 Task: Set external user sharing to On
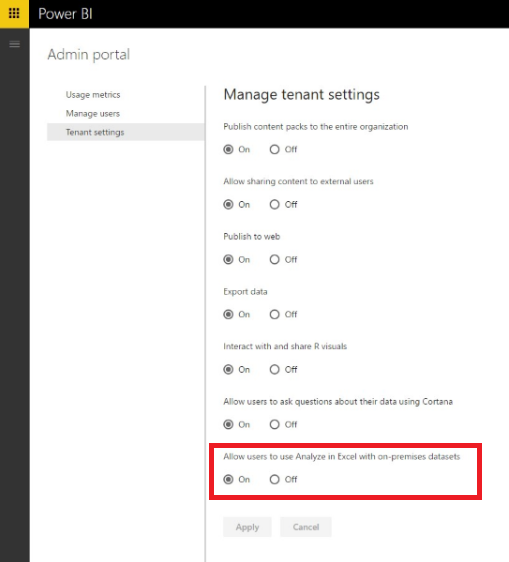point(228,205)
